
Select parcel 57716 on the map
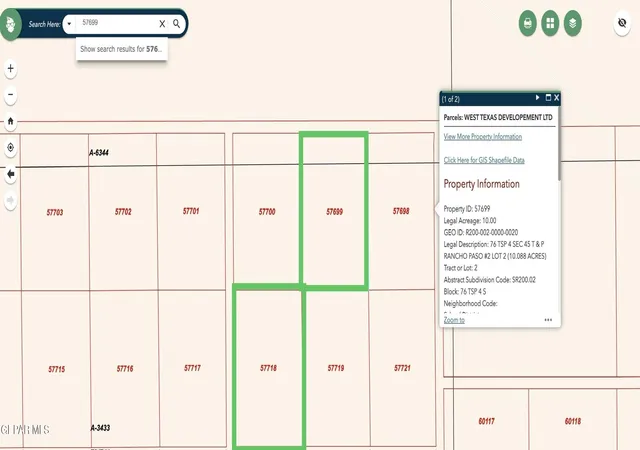(x=125, y=369)
